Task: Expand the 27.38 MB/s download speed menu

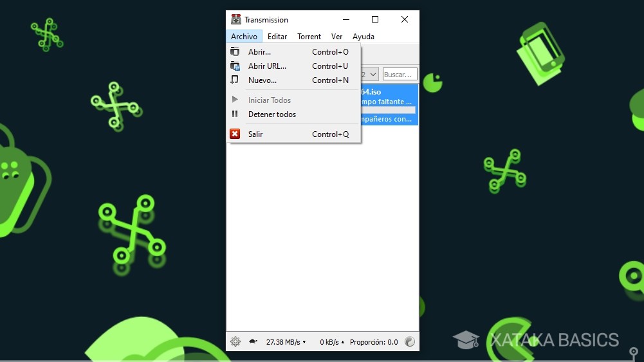Action: (286, 343)
